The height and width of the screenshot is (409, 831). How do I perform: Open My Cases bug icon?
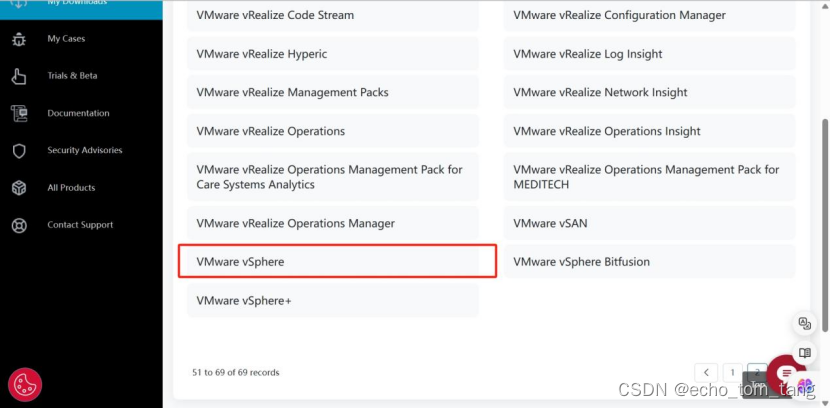tap(19, 39)
